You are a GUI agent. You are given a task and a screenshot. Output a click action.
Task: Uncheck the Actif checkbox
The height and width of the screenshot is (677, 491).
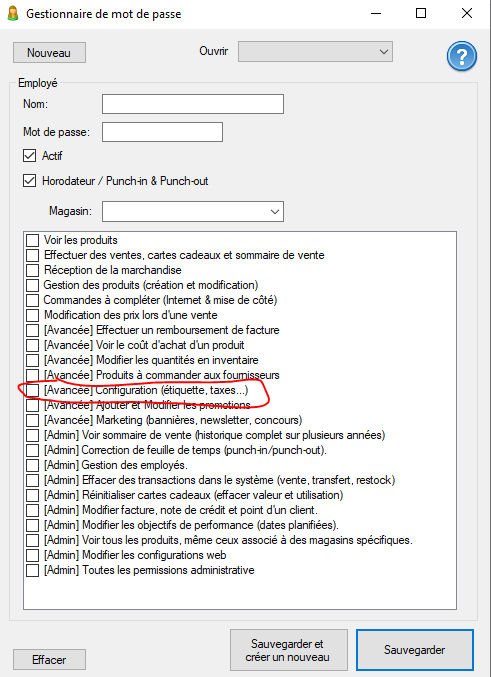click(x=29, y=156)
